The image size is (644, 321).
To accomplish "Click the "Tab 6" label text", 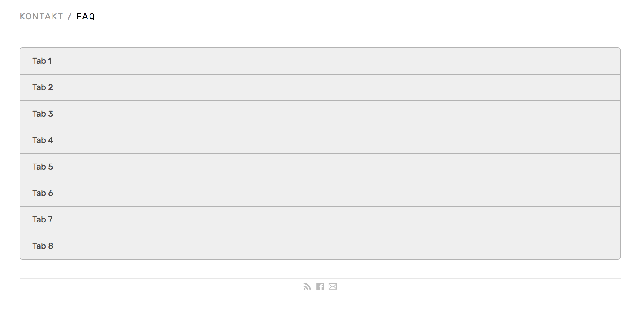I will click(x=43, y=193).
